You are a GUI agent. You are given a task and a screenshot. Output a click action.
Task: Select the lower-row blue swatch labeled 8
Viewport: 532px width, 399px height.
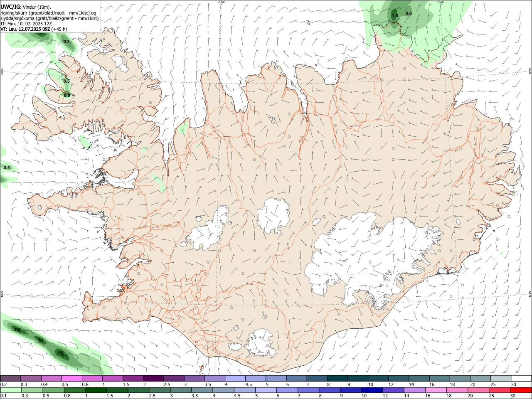330,390
